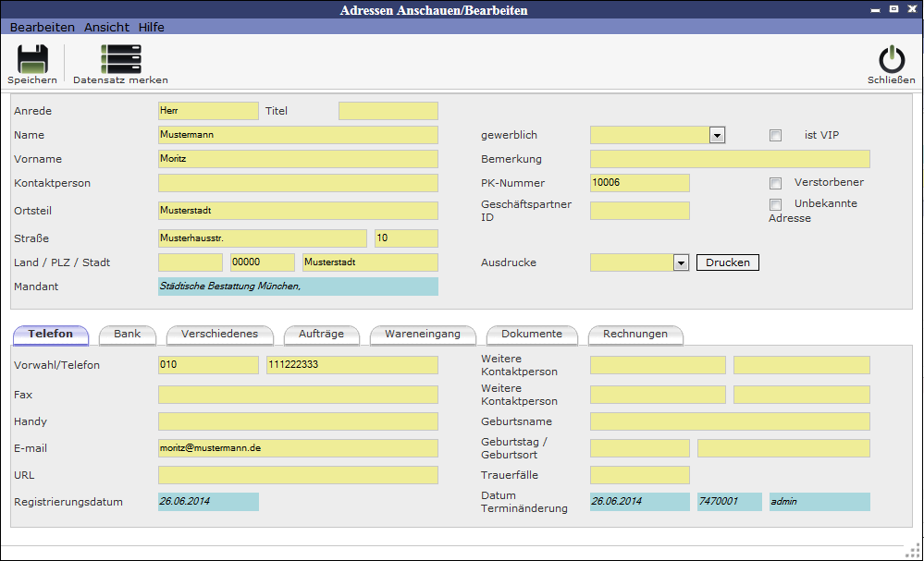Switch to the Bank tab

click(127, 335)
